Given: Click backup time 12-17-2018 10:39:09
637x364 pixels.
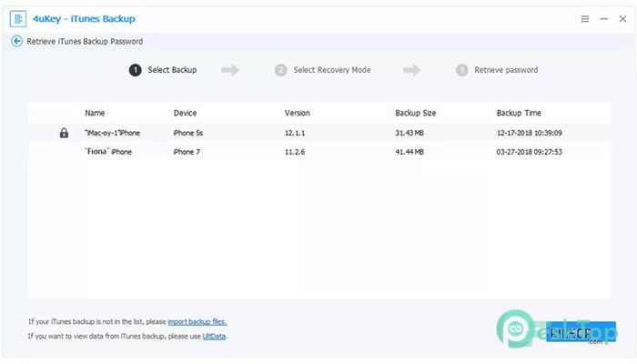Looking at the screenshot, I should [529, 133].
